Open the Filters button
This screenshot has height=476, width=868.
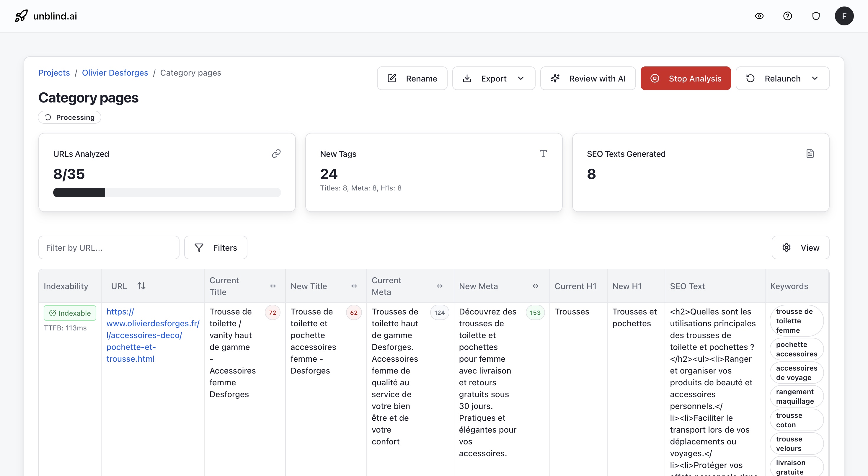coord(216,247)
